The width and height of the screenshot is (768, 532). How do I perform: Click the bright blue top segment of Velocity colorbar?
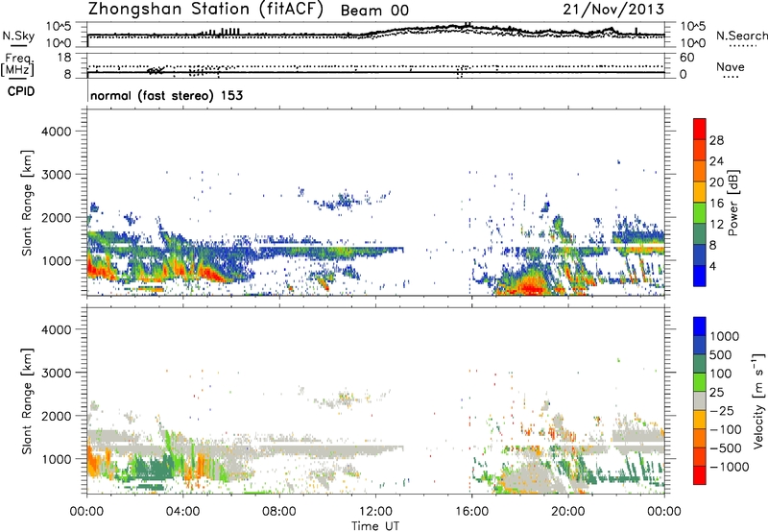(700, 326)
